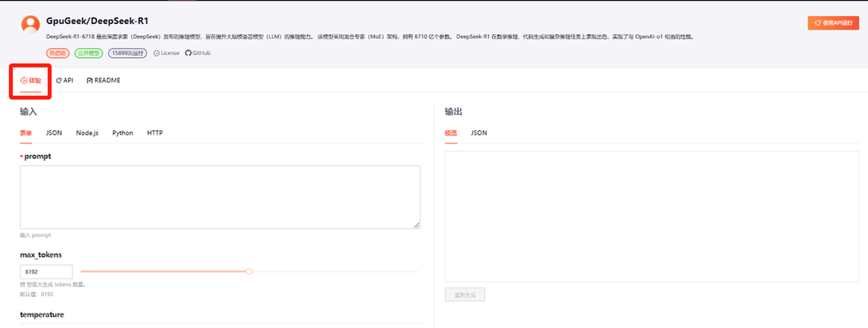The image size is (868, 328).
Task: Click the License checkmark icon
Action: click(x=156, y=53)
